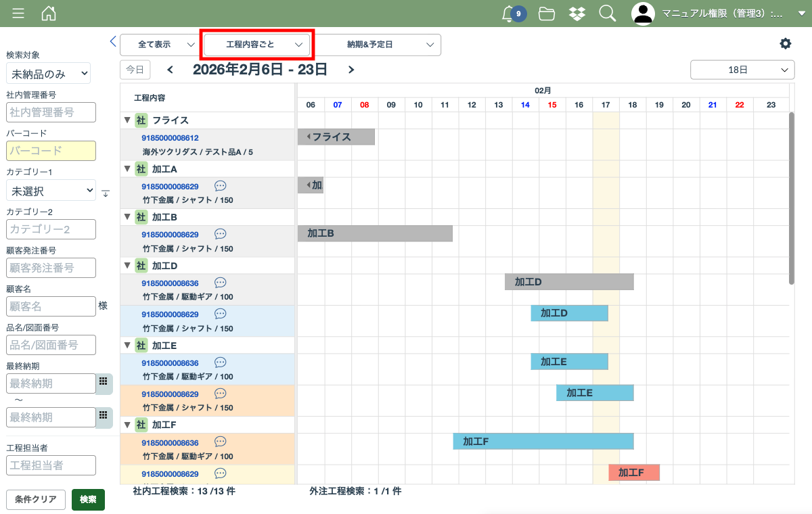
Task: Open the notifications bell icon
Action: pyautogui.click(x=508, y=14)
